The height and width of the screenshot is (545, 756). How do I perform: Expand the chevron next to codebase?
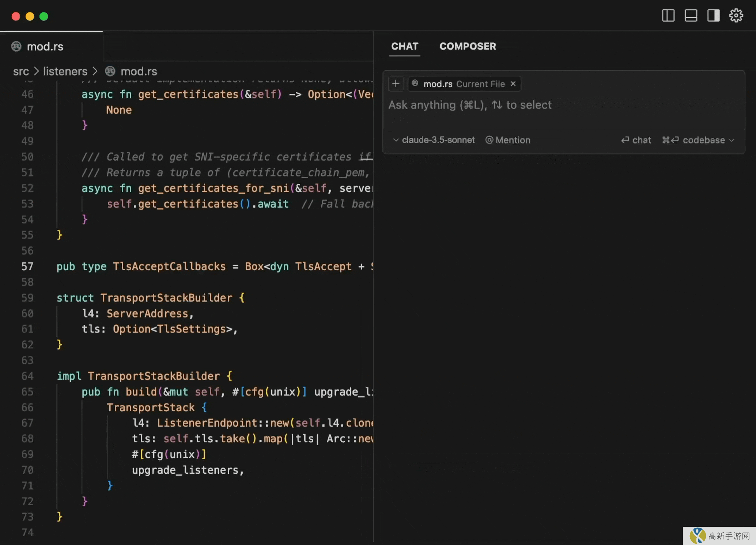pos(732,140)
